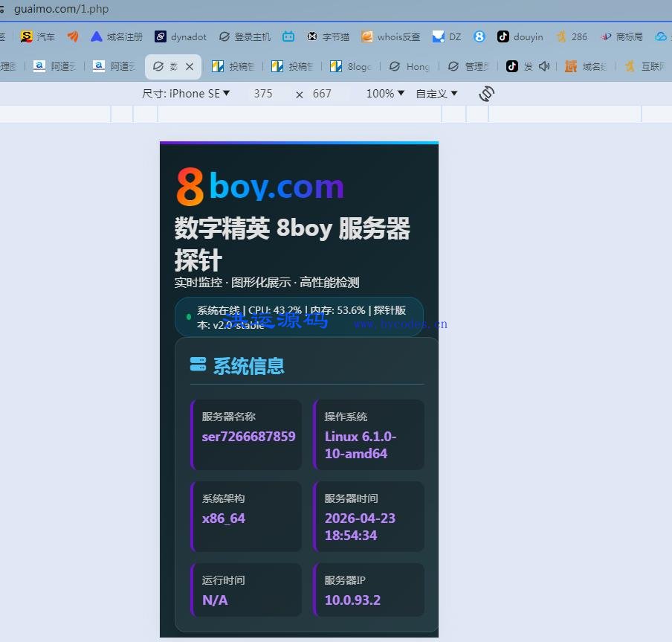672x642 pixels.
Task: Click the guaimo.com/1.php address bar
Action: click(61, 9)
